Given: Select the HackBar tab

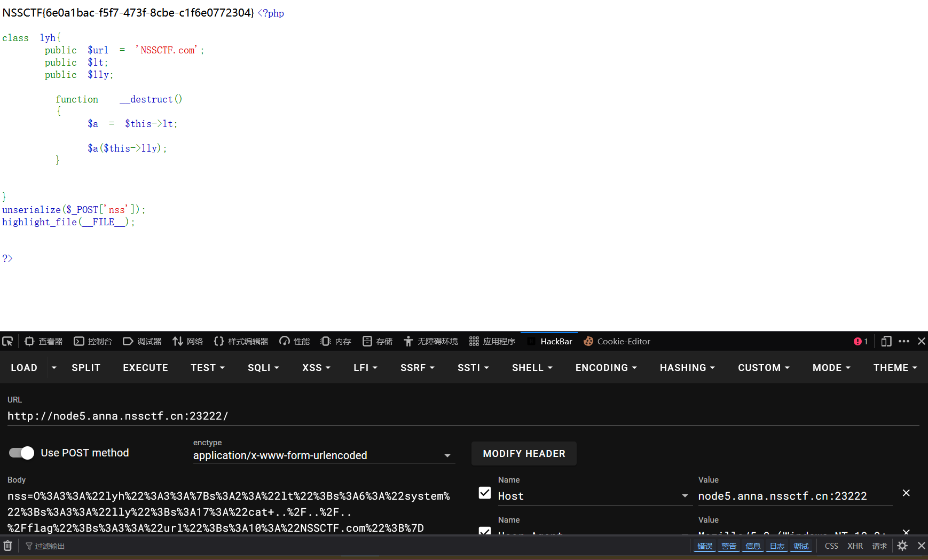Looking at the screenshot, I should tap(549, 341).
